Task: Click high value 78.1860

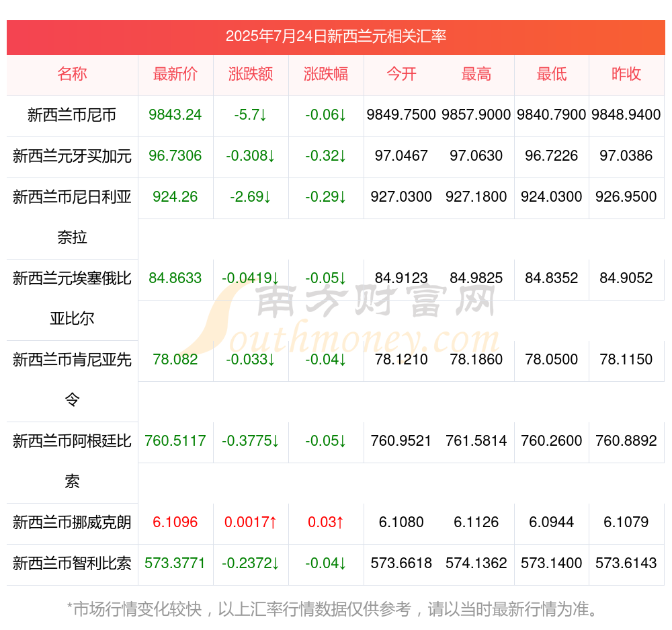Action: click(476, 360)
